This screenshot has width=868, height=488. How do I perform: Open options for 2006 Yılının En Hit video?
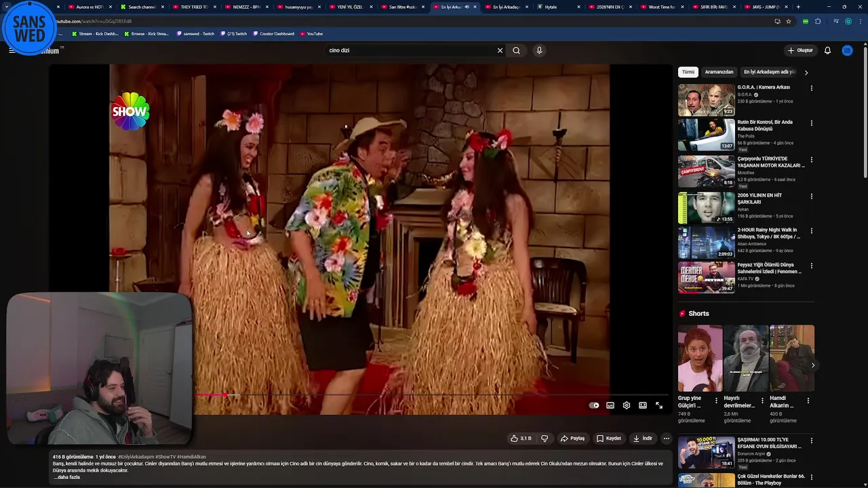811,197
